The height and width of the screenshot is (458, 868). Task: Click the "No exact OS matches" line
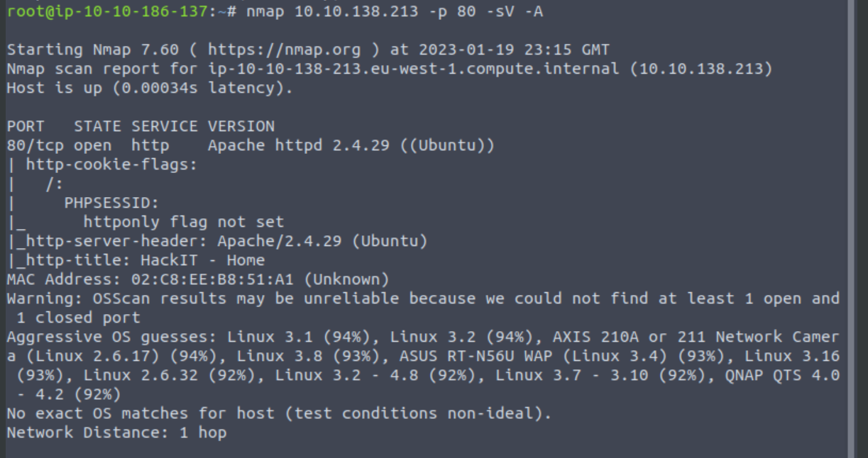[x=279, y=413]
